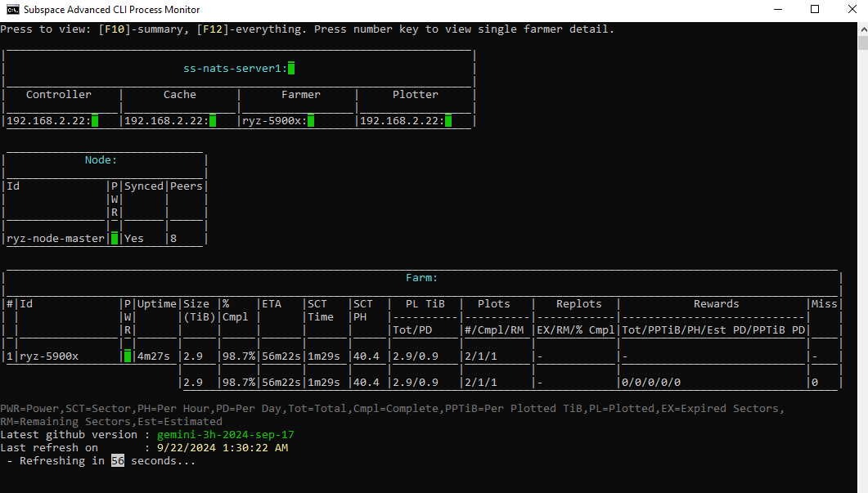Viewport: 868px width, 493px height.
Task: Click green PWR block in Farm row ryz-5900x
Action: pos(128,356)
